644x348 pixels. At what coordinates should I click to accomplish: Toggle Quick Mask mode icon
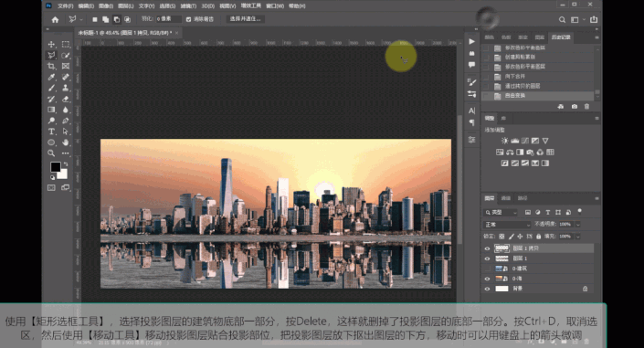point(51,188)
